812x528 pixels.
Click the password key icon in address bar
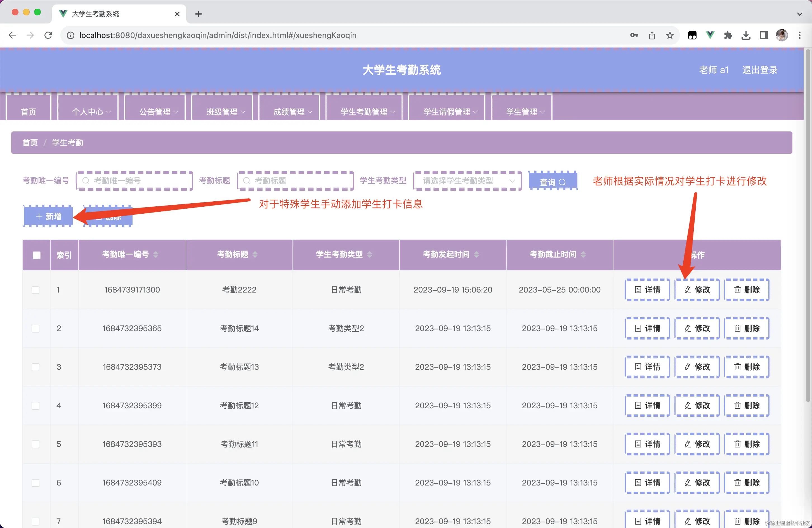pyautogui.click(x=634, y=35)
